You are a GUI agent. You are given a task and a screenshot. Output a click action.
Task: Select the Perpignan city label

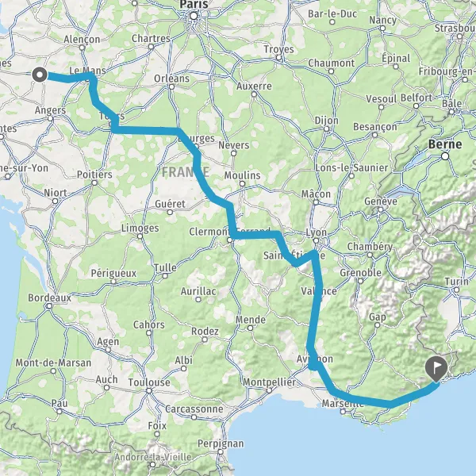(221, 443)
